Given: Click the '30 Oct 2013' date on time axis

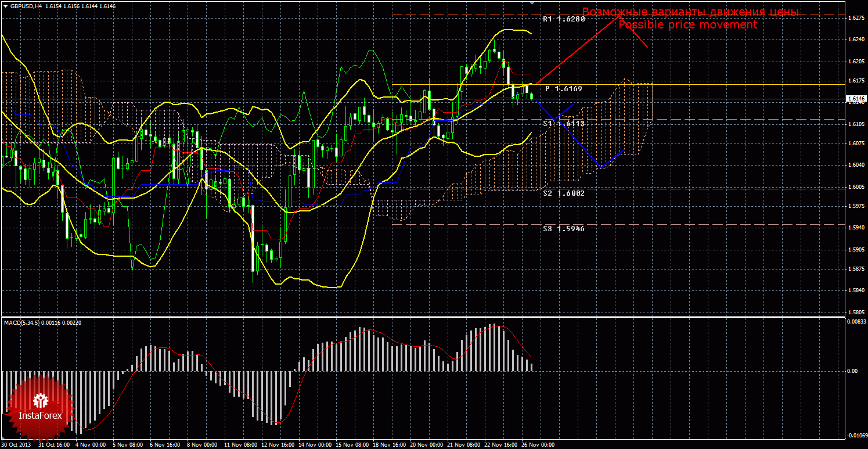Looking at the screenshot, I should (x=17, y=445).
